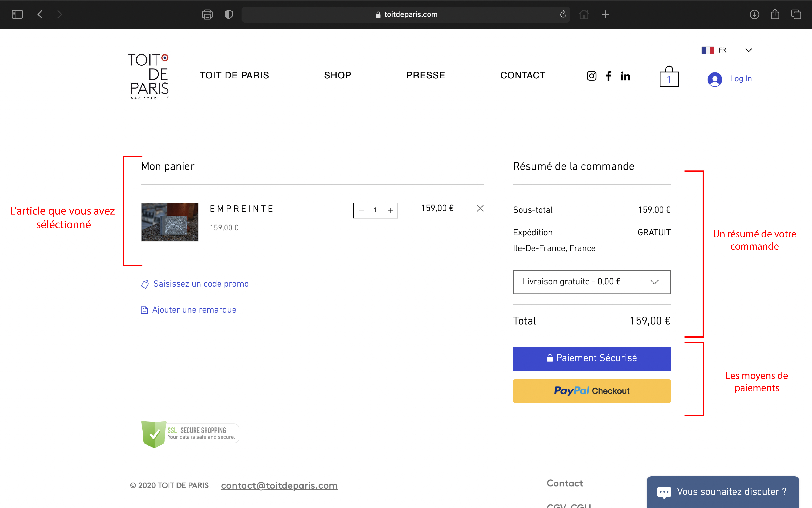
Task: Click Saisissez un code promo
Action: (201, 284)
